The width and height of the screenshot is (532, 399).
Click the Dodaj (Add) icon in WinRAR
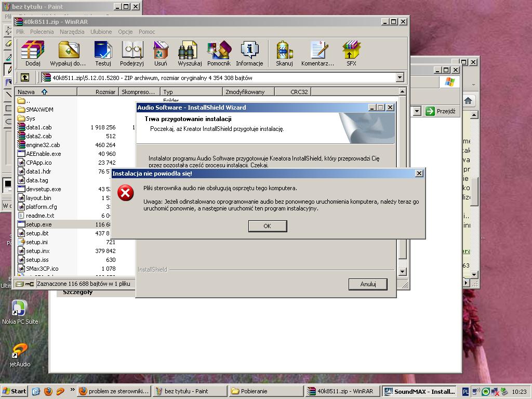pos(33,54)
